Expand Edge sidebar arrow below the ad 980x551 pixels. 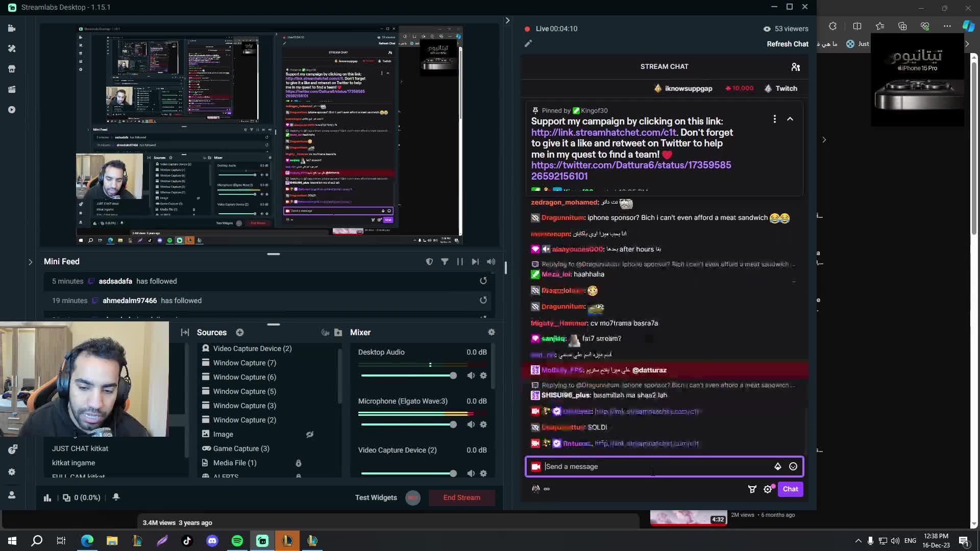point(824,140)
